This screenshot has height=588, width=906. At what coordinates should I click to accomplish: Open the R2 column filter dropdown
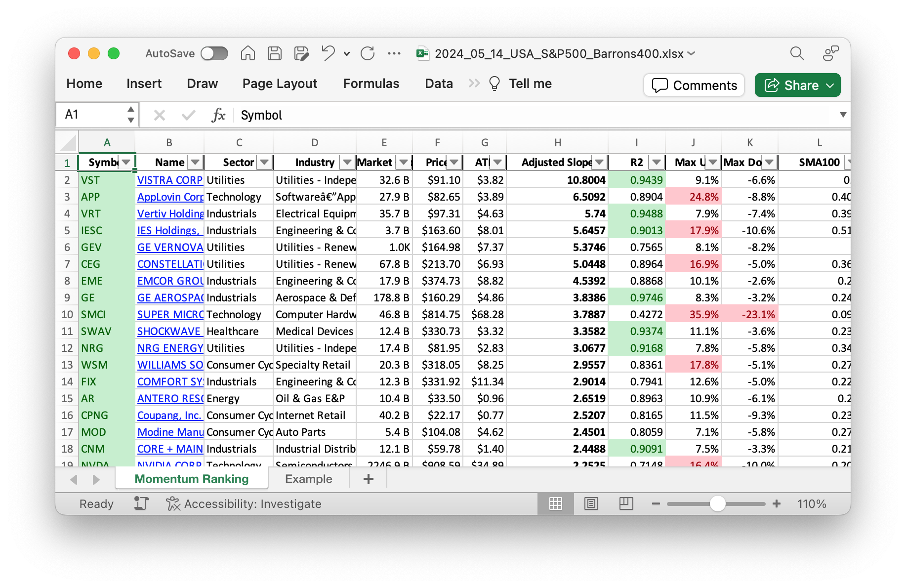click(656, 162)
